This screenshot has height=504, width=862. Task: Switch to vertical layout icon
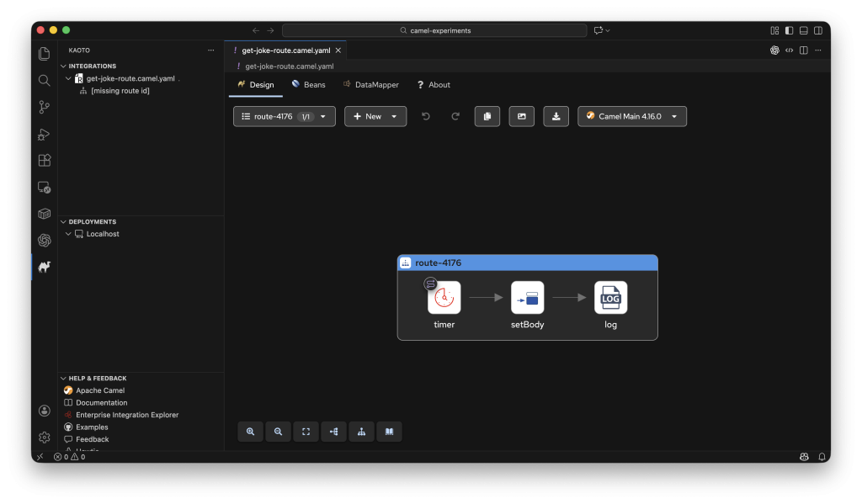361,432
